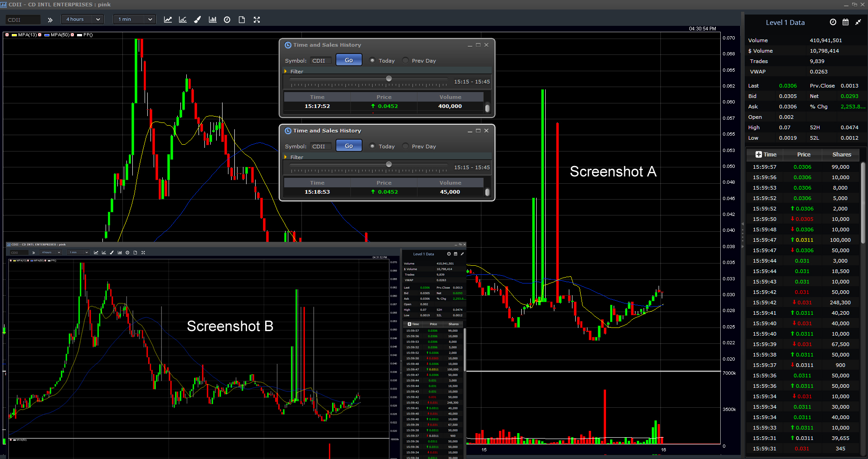
Task: Collapse the Level 1 Data panel arrows icon
Action: 858,22
